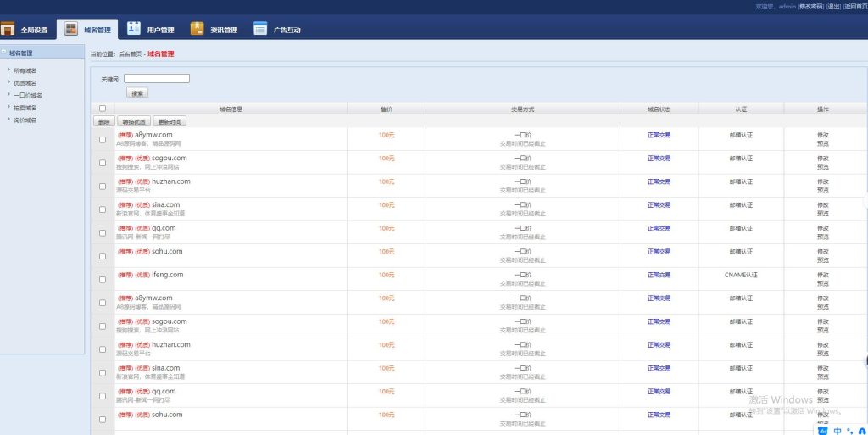
Task: Click 预览 in the ifeng.com row
Action: point(823,283)
